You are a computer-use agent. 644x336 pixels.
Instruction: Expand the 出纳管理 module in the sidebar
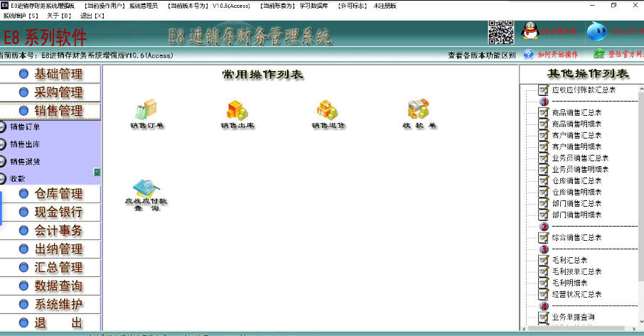pyautogui.click(x=50, y=249)
